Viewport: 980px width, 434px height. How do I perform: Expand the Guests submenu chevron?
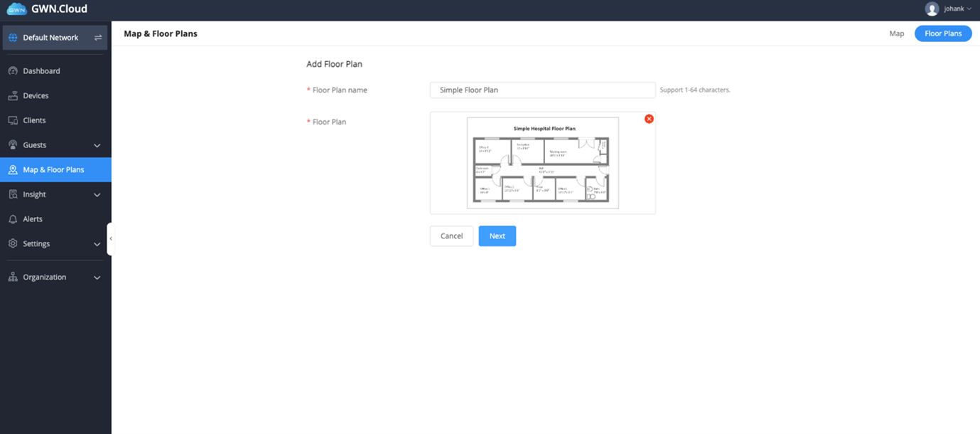(97, 146)
